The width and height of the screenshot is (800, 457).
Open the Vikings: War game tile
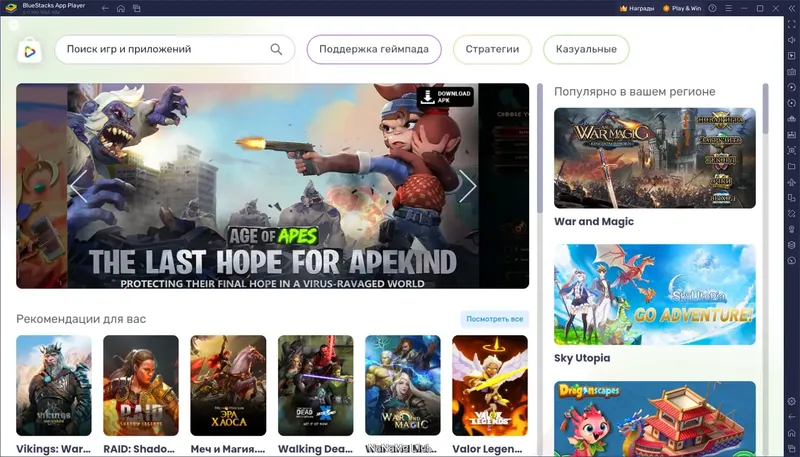54,385
